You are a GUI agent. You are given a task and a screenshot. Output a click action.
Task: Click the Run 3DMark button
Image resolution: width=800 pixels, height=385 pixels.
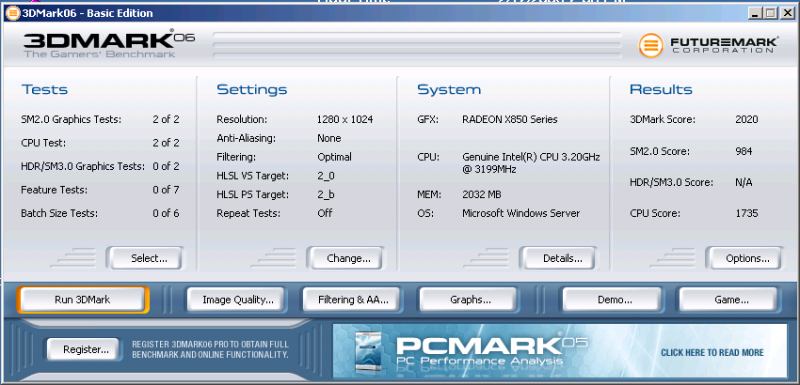[x=82, y=300]
